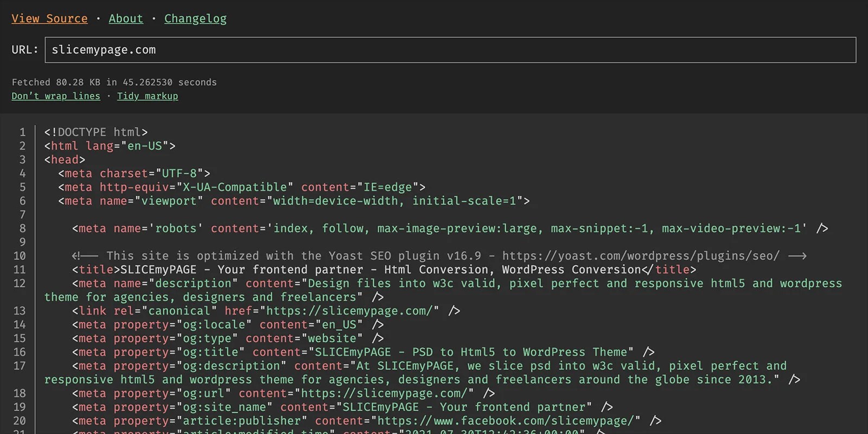Click the X-UA-Compatible meta line
The image size is (868, 434).
[242, 187]
